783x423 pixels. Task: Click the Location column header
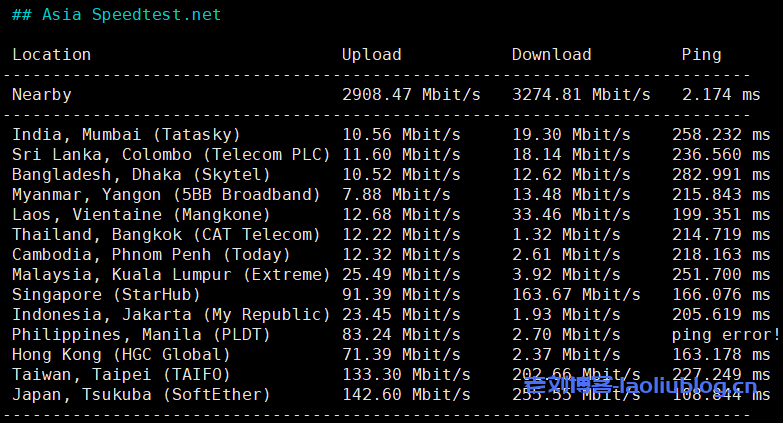pos(51,55)
